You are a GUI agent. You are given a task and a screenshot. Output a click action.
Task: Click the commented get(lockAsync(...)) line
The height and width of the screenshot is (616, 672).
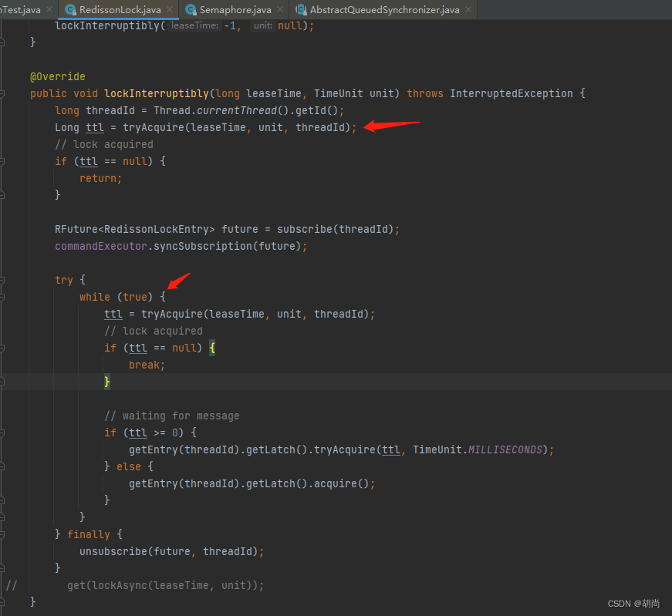165,586
